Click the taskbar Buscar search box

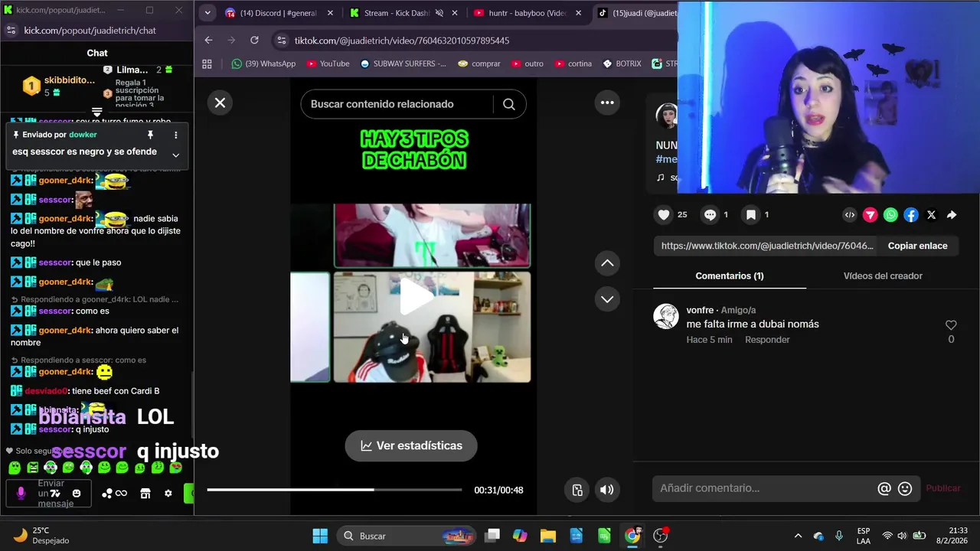tap(406, 536)
